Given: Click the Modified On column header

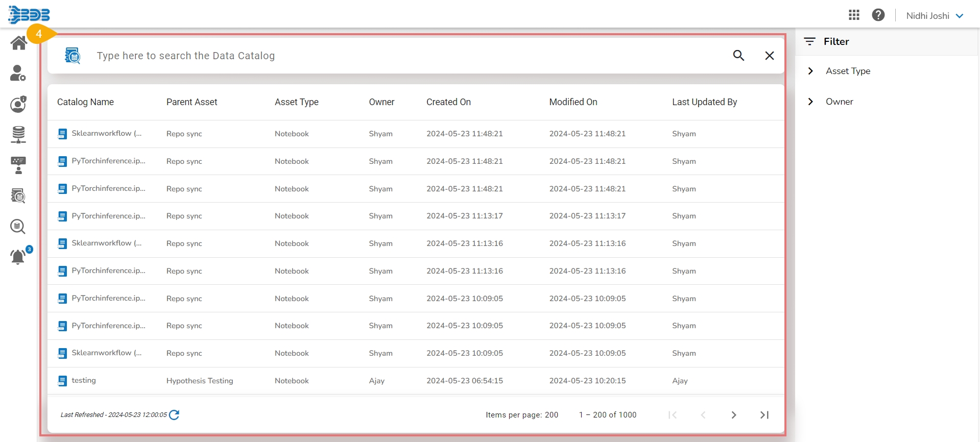Looking at the screenshot, I should click(x=573, y=102).
